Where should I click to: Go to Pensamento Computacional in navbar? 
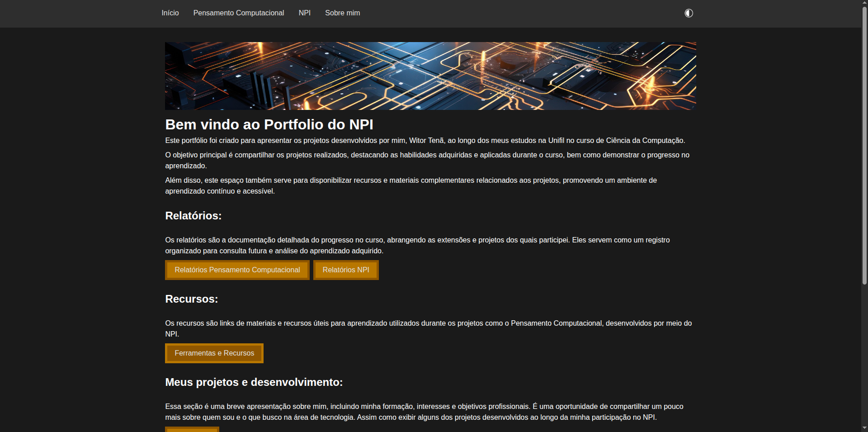pyautogui.click(x=238, y=13)
